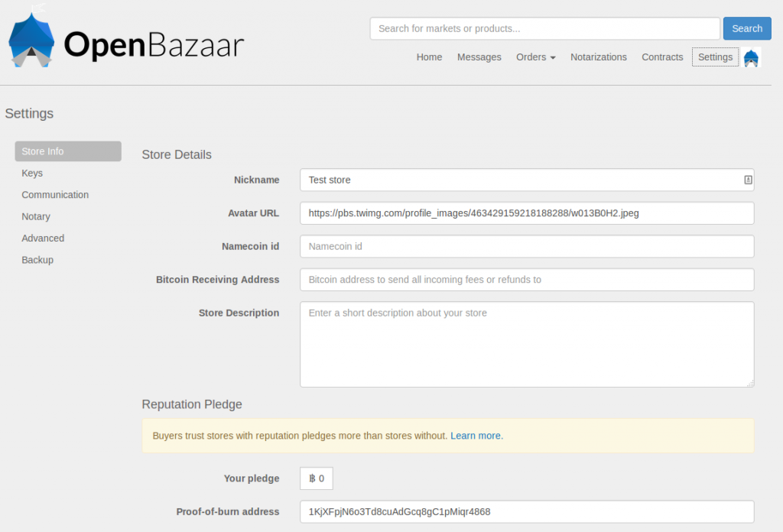The image size is (783, 532).
Task: Expand the Orders dropdown menu
Action: [535, 57]
